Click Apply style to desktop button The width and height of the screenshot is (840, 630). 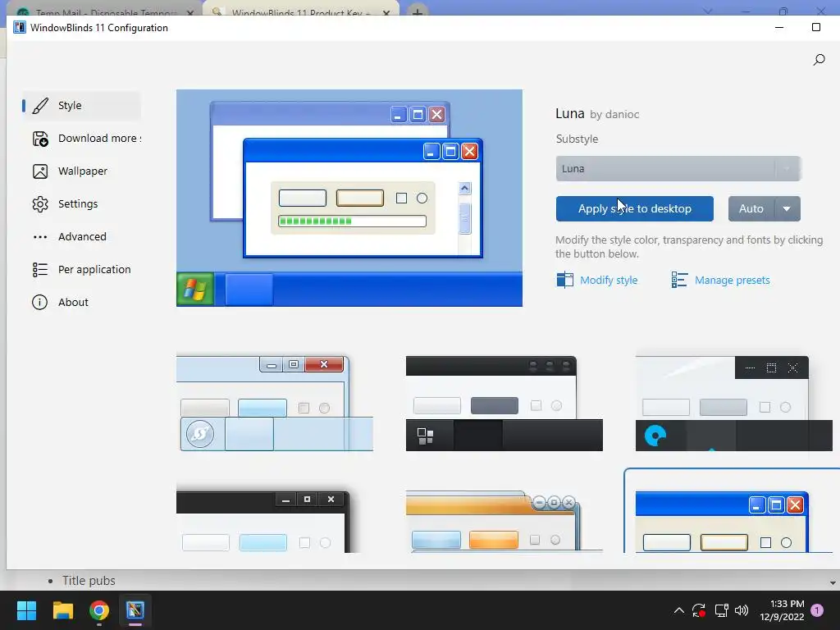(x=634, y=208)
